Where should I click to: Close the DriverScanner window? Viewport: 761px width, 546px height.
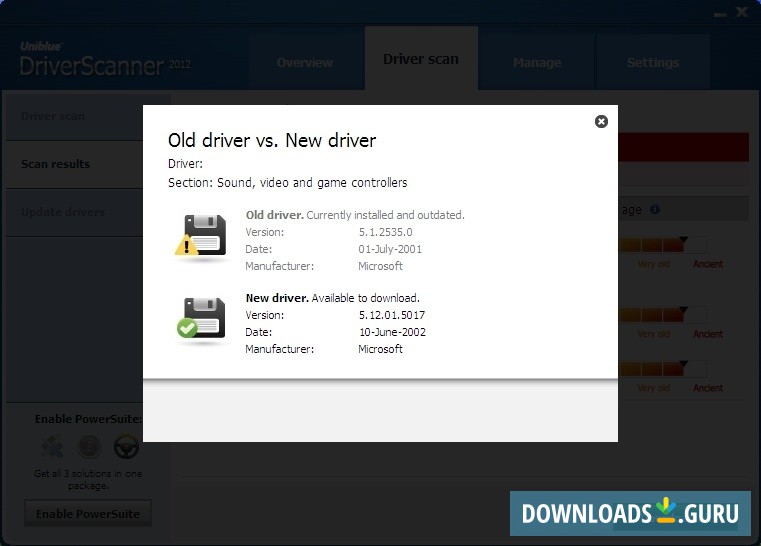pos(741,12)
